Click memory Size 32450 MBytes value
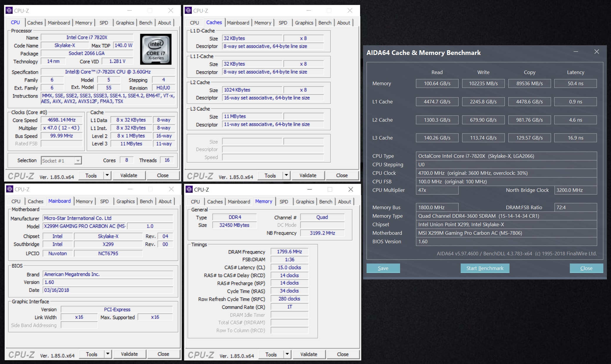 click(x=234, y=225)
